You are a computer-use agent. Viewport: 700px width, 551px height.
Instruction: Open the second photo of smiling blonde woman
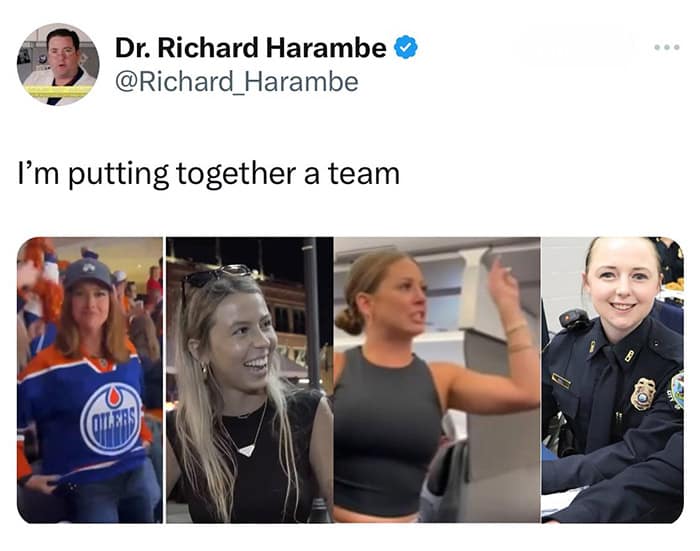(x=250, y=380)
